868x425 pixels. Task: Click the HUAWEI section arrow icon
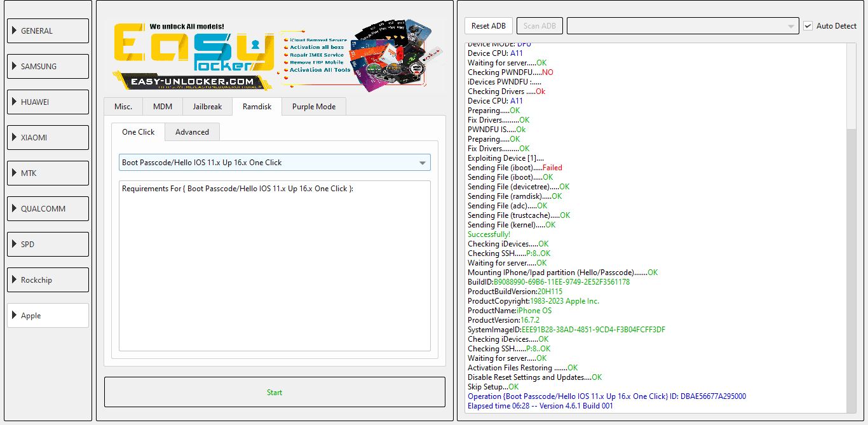click(x=15, y=102)
